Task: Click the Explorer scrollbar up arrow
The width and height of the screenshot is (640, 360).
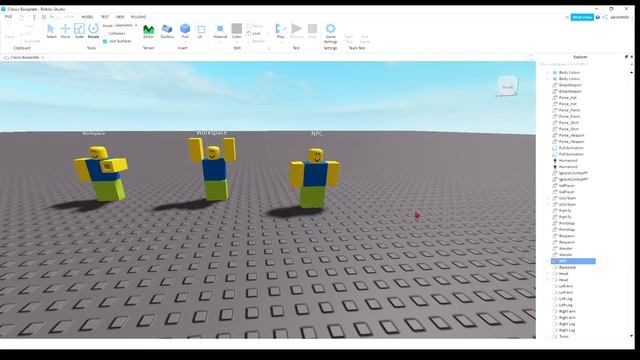Action: pyautogui.click(x=632, y=72)
